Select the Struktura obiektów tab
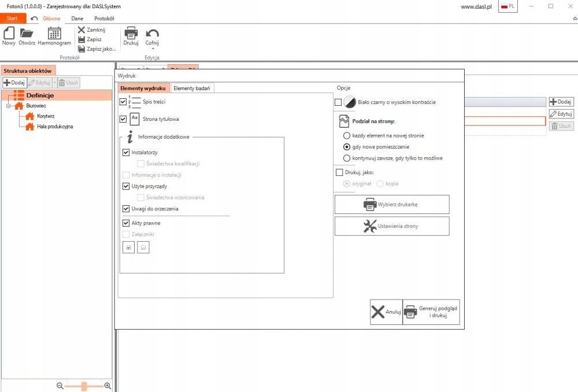The image size is (578, 392). click(x=28, y=71)
